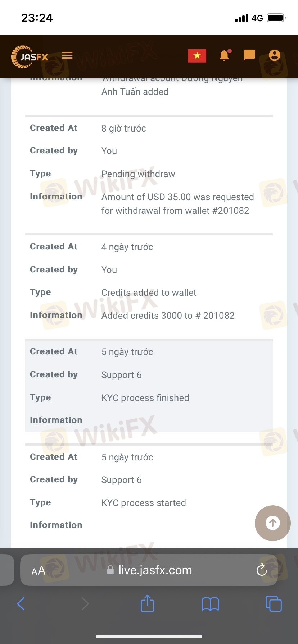Reload the page in Safari
Viewport: 298px width, 644px height.
262,570
